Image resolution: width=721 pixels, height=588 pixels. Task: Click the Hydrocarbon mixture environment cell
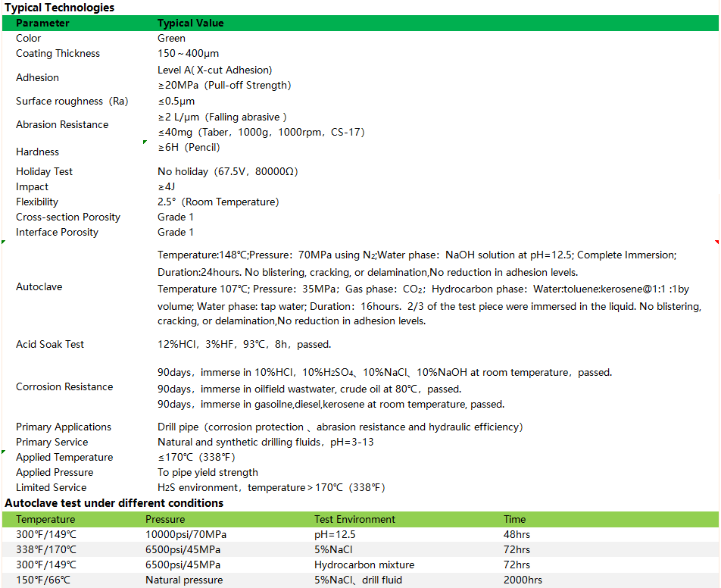coord(364,565)
